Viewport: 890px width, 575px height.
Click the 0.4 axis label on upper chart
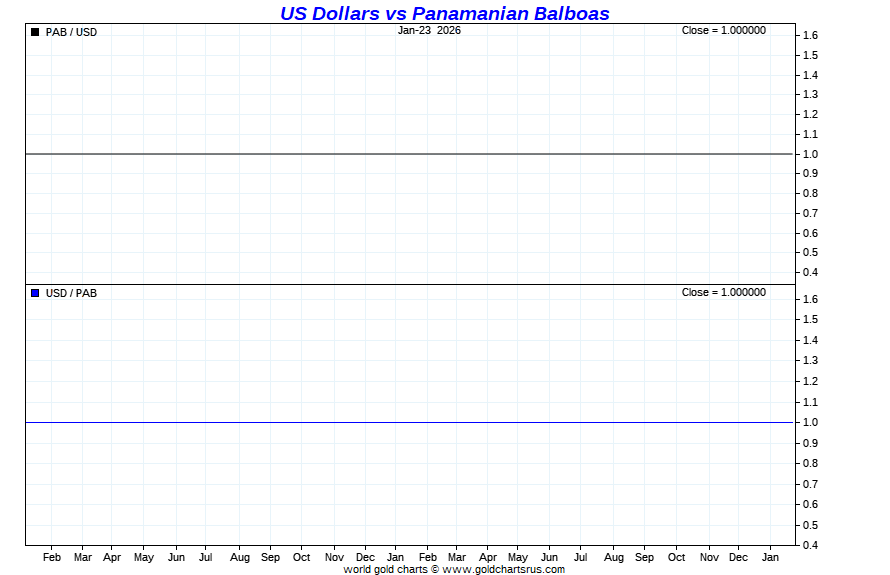[x=810, y=272]
